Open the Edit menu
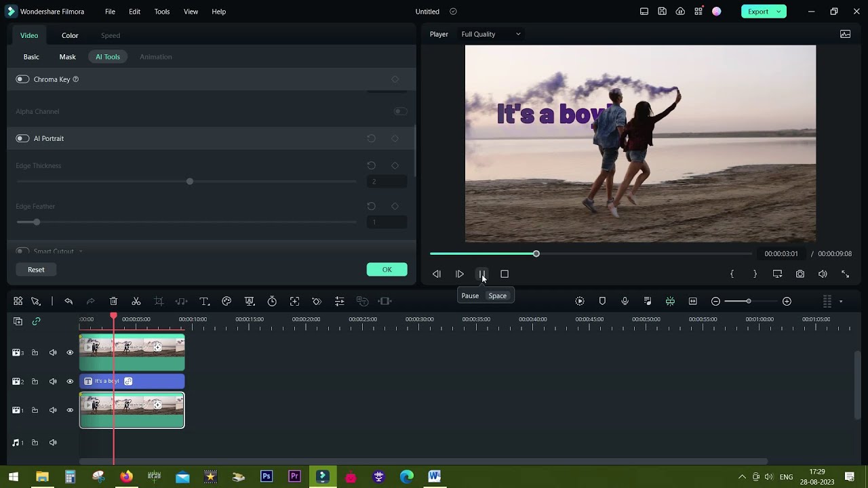868x488 pixels. tap(134, 12)
